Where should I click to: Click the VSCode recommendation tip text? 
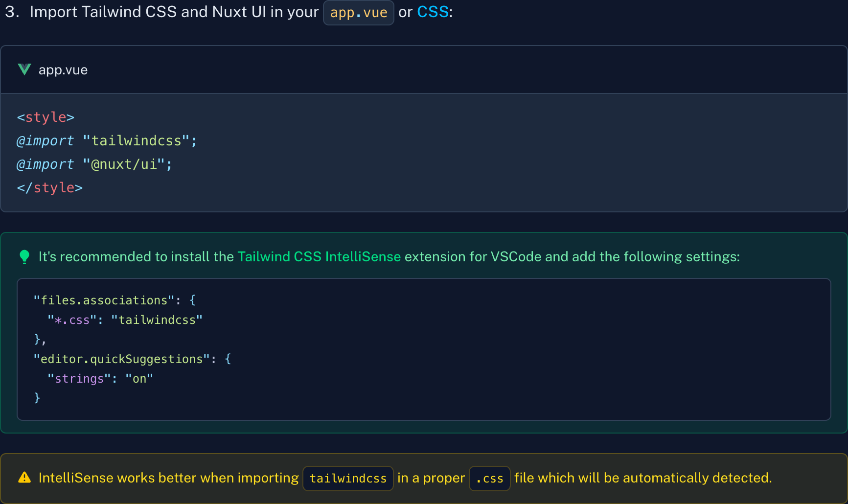[389, 256]
